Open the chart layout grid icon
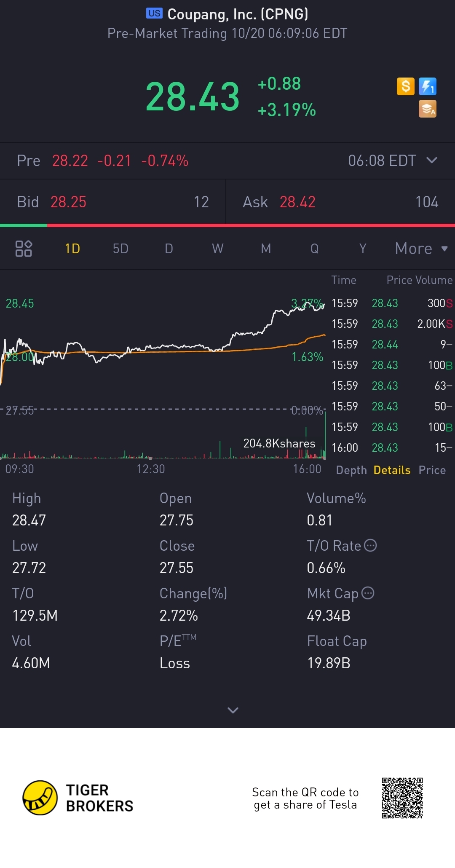455x868 pixels. 24,249
